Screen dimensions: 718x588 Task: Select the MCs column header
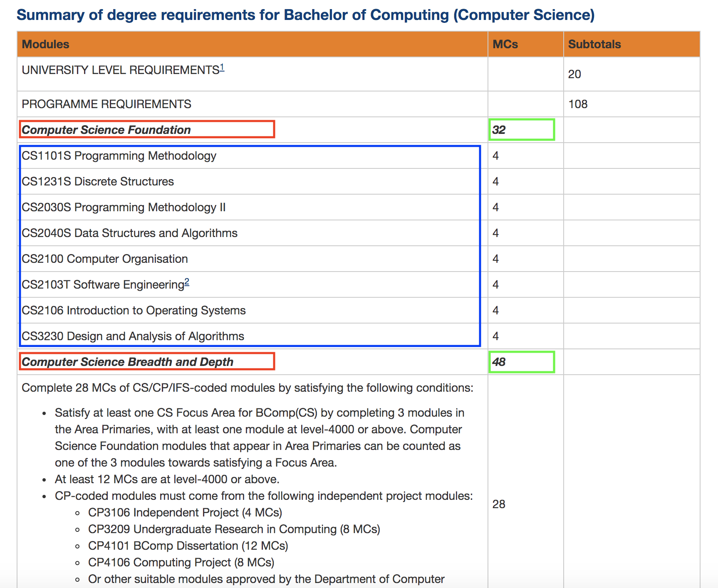point(505,44)
